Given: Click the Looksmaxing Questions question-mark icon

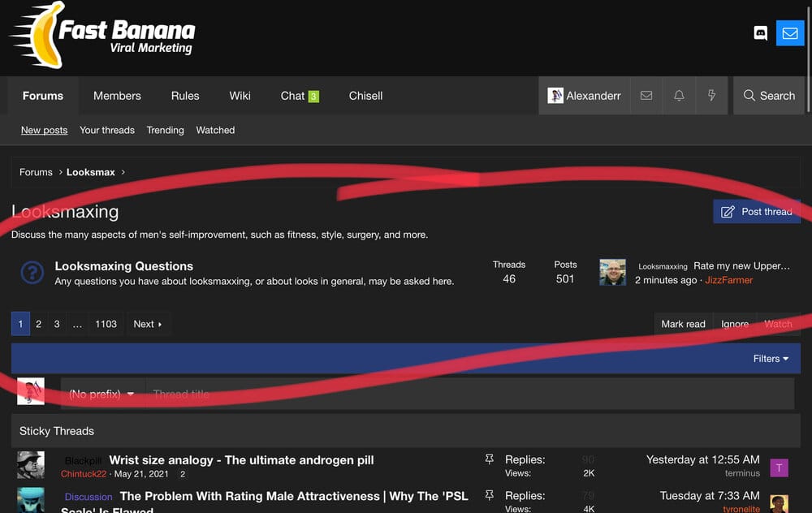Looking at the screenshot, I should [32, 273].
